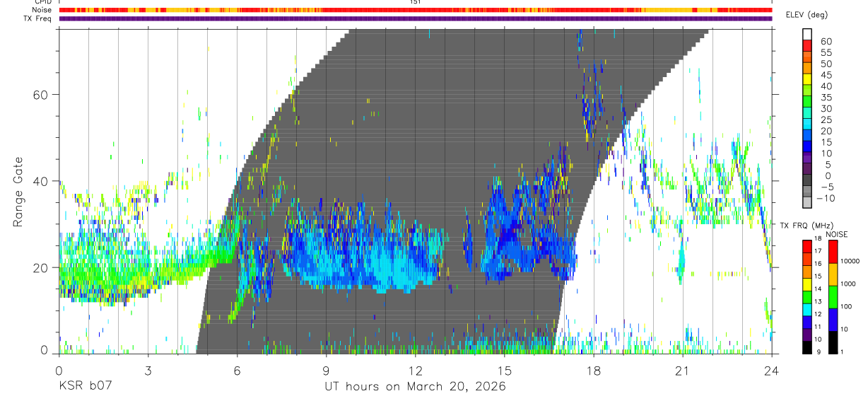The image size is (868, 401).
Task: Click ELEV legend value '45'
Action: point(826,75)
